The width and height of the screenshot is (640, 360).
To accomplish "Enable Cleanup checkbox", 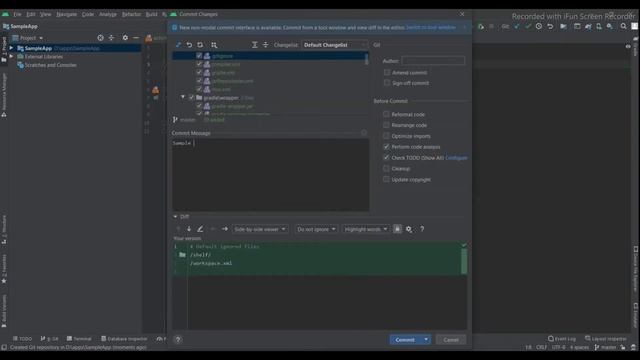I will [x=386, y=168].
